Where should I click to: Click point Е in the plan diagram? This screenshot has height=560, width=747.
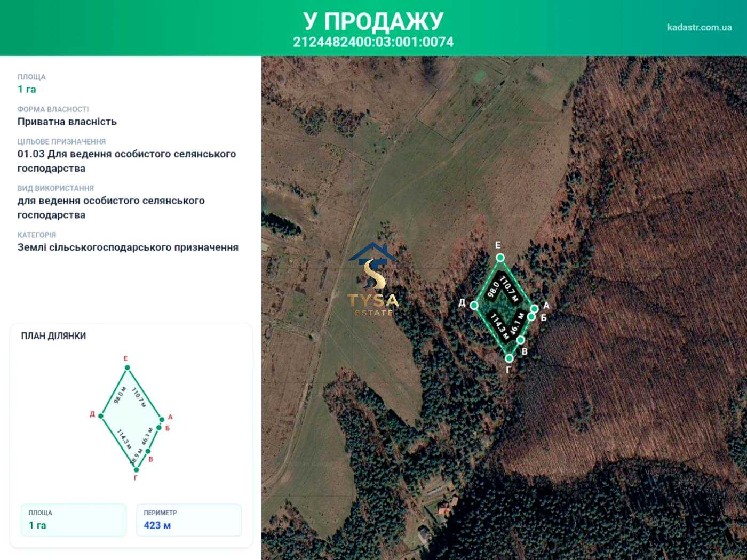127,367
